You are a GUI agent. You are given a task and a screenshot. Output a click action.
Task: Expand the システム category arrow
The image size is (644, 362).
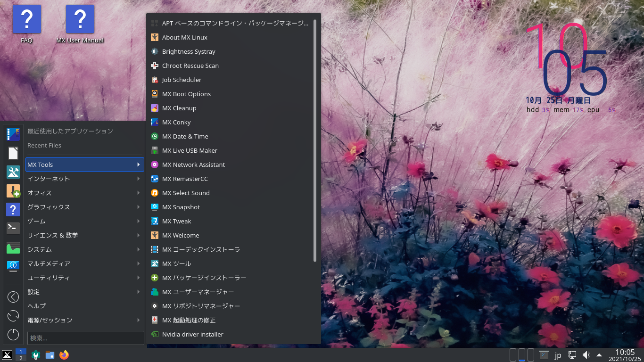138,249
